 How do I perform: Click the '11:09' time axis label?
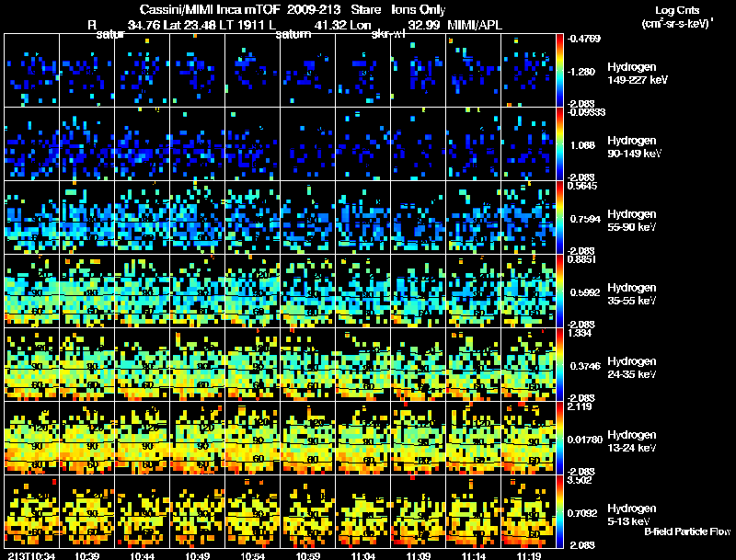(419, 555)
